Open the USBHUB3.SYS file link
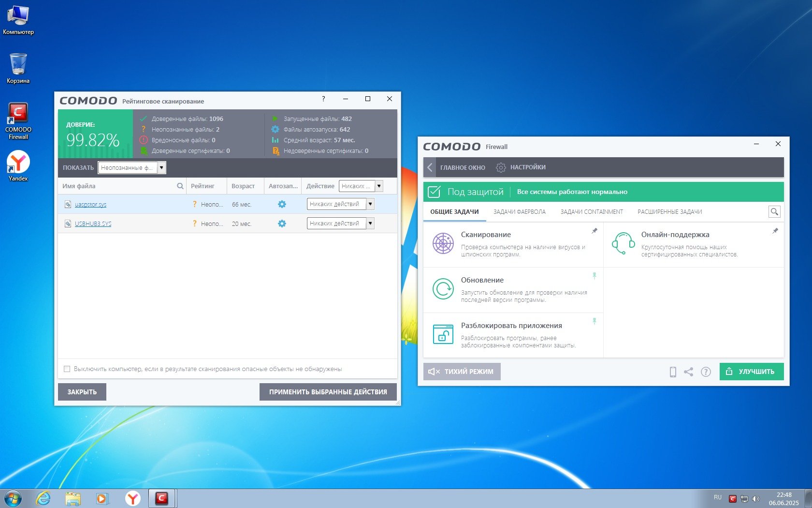The image size is (812, 508). (x=93, y=224)
